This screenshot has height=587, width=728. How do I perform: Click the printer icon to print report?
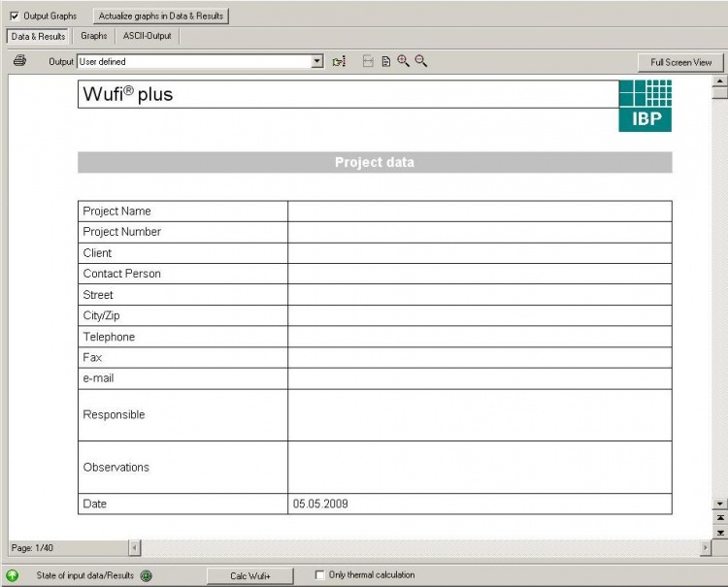point(19,61)
